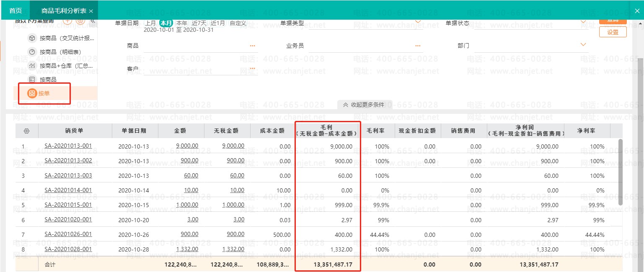Screen dimensions: 644x272
Task: Collapse filters via 收起更多条件
Action: tap(364, 105)
